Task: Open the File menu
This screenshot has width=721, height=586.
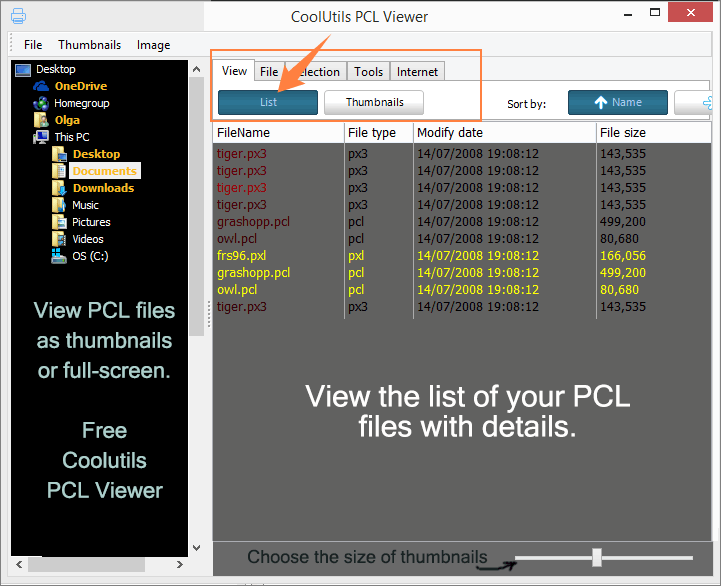Action: click(33, 45)
